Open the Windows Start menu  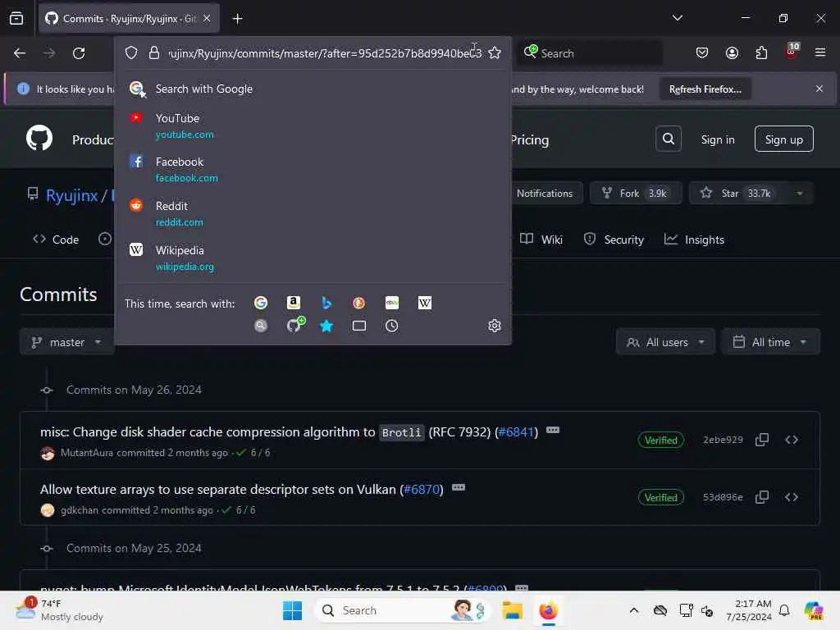(x=293, y=610)
